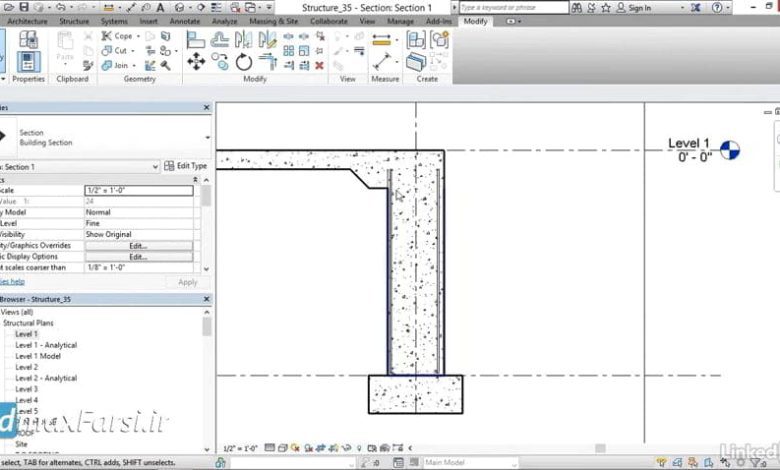Screen dimensions: 780x470
Task: Click the Text tool in quick access toolbar
Action: pos(160,7)
